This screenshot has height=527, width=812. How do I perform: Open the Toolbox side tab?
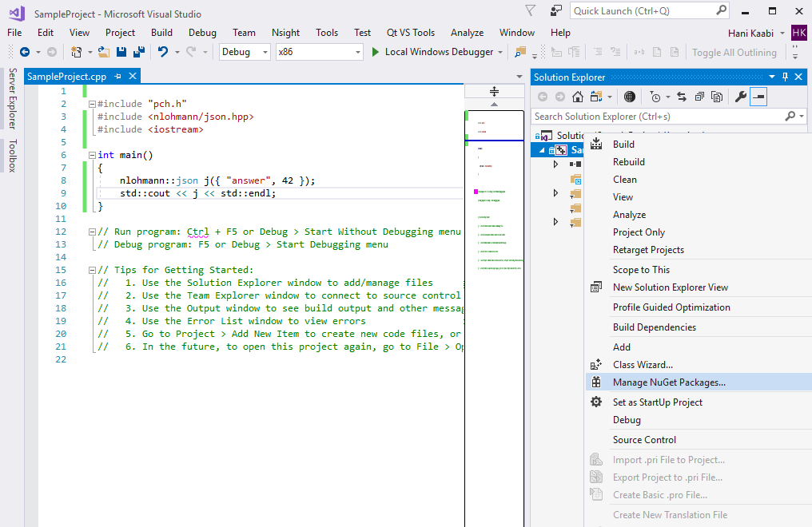coord(13,156)
